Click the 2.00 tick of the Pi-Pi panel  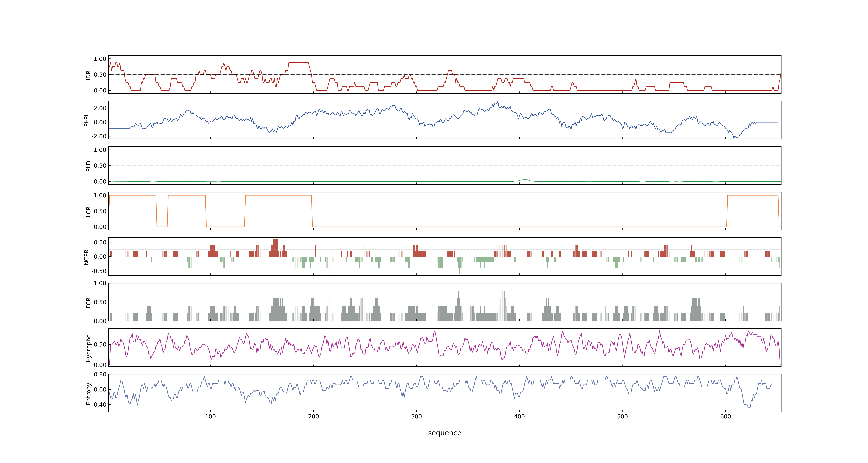pyautogui.click(x=100, y=108)
